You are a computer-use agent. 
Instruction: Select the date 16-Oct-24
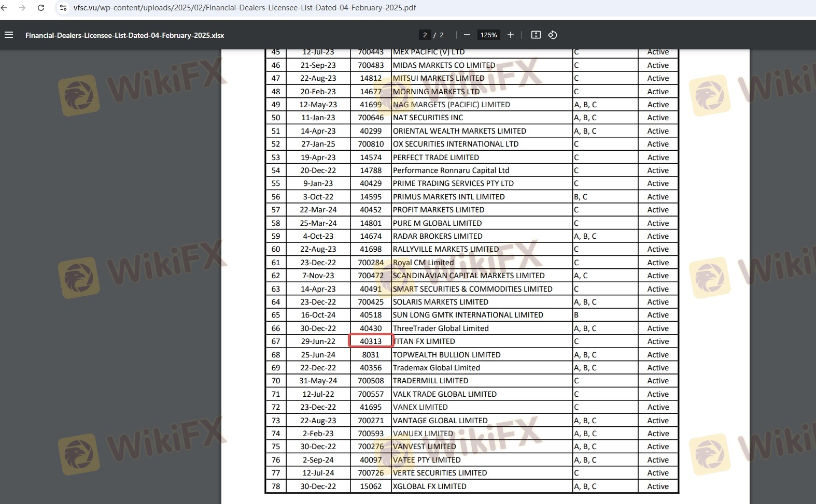(318, 315)
